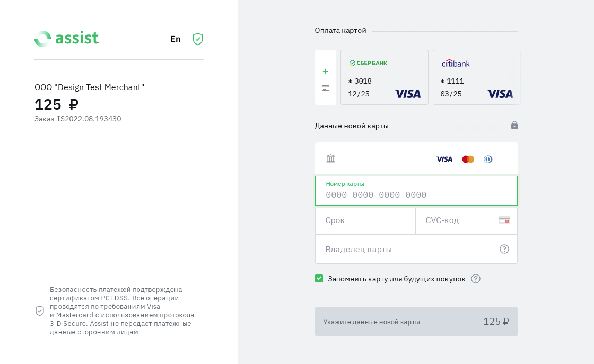
Task: Click the bank building icon
Action: 331,159
